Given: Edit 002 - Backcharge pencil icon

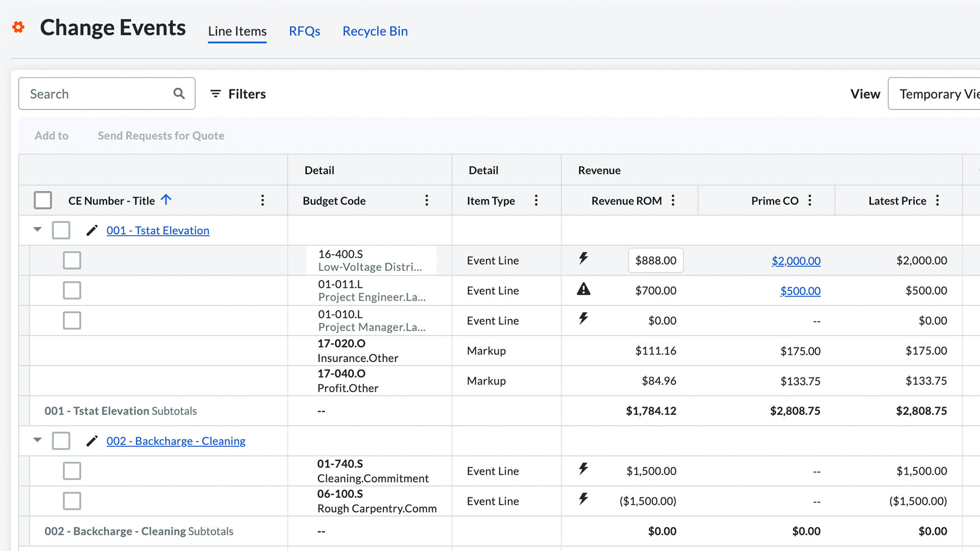Looking at the screenshot, I should coord(92,441).
